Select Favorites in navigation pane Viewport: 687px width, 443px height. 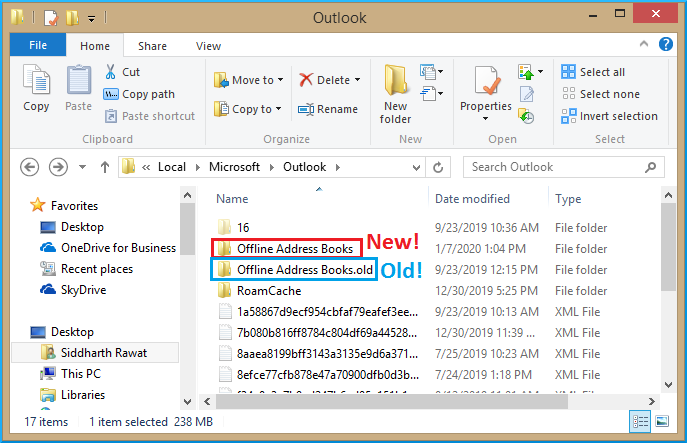(x=64, y=206)
